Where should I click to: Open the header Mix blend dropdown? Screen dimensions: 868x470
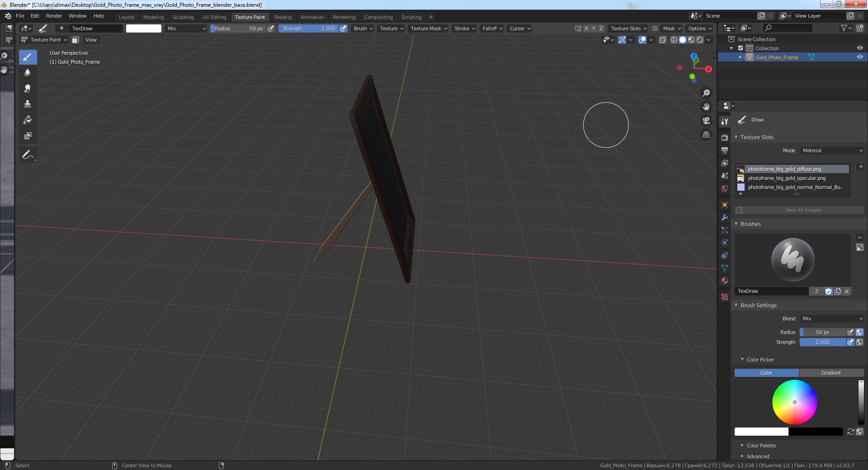tap(186, 28)
